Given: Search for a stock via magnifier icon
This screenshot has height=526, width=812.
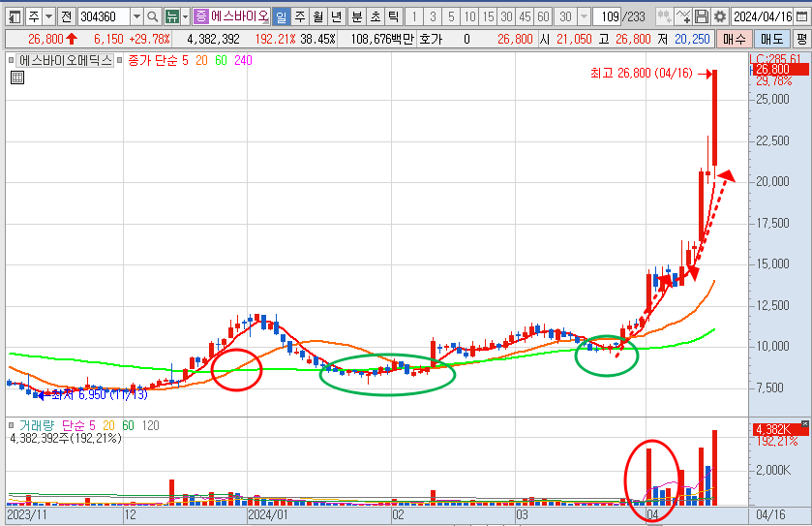Looking at the screenshot, I should 152,17.
